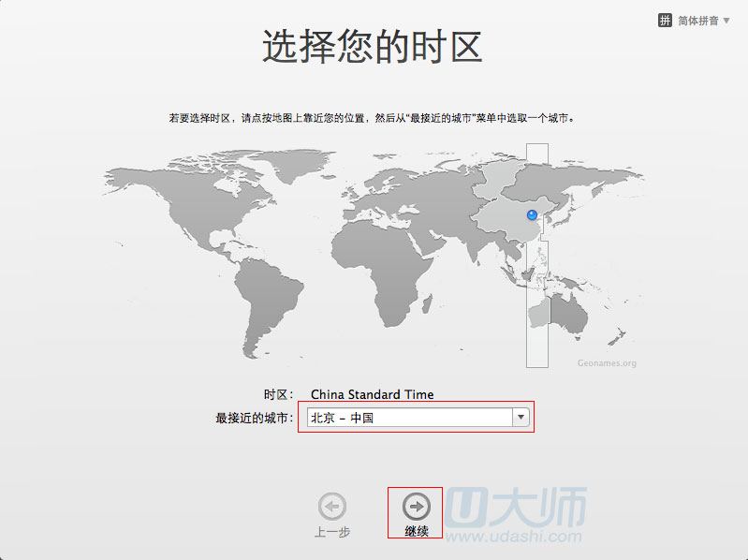Expand the closest city dropdown arrow

(521, 418)
